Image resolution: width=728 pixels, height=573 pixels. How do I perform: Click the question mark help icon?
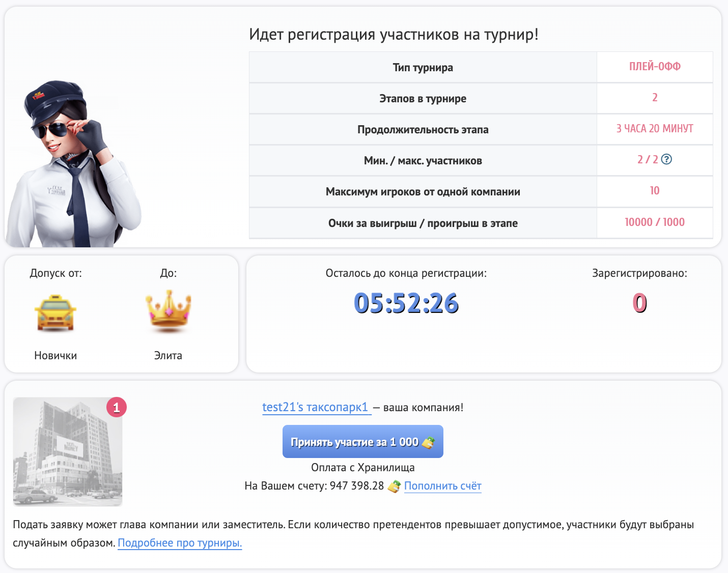tap(666, 159)
